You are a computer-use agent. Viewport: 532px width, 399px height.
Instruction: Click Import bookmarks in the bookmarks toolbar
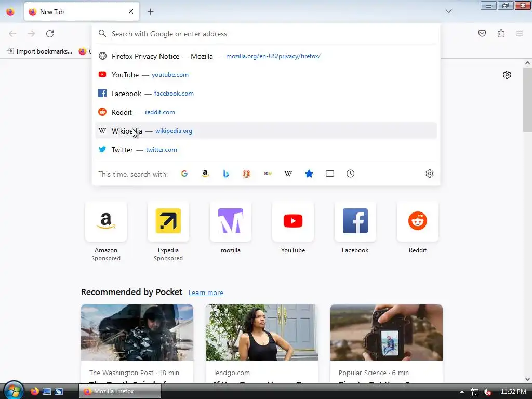point(39,51)
